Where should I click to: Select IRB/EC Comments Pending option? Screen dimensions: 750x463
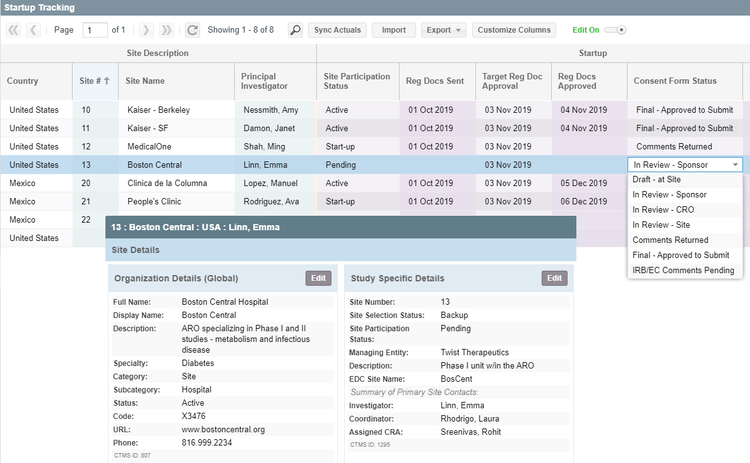click(x=685, y=270)
